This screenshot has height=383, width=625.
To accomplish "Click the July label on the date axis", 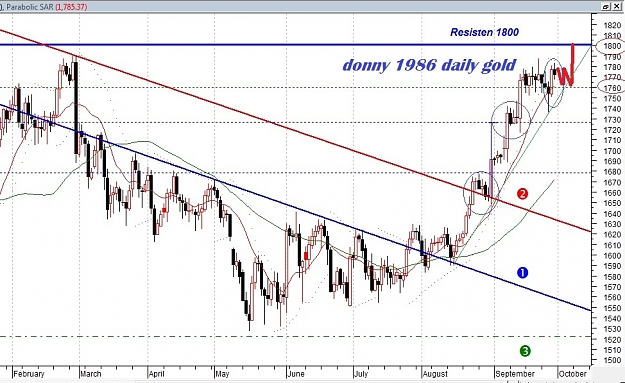I will [361, 374].
